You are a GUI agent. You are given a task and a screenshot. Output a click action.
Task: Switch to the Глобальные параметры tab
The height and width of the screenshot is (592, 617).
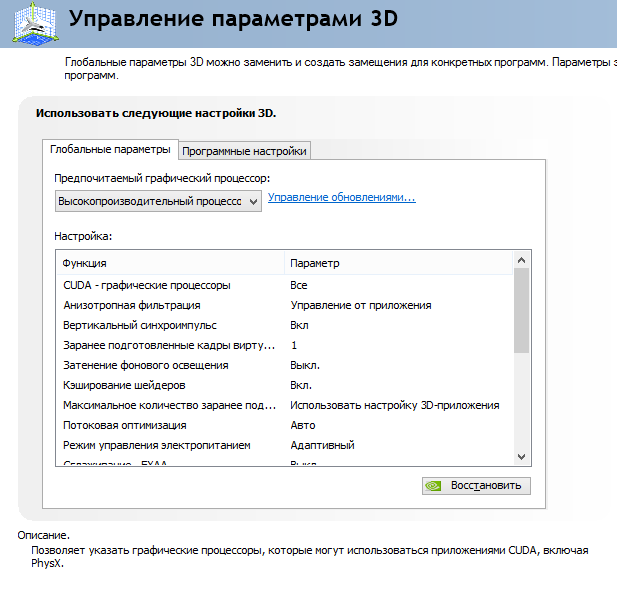(110, 150)
